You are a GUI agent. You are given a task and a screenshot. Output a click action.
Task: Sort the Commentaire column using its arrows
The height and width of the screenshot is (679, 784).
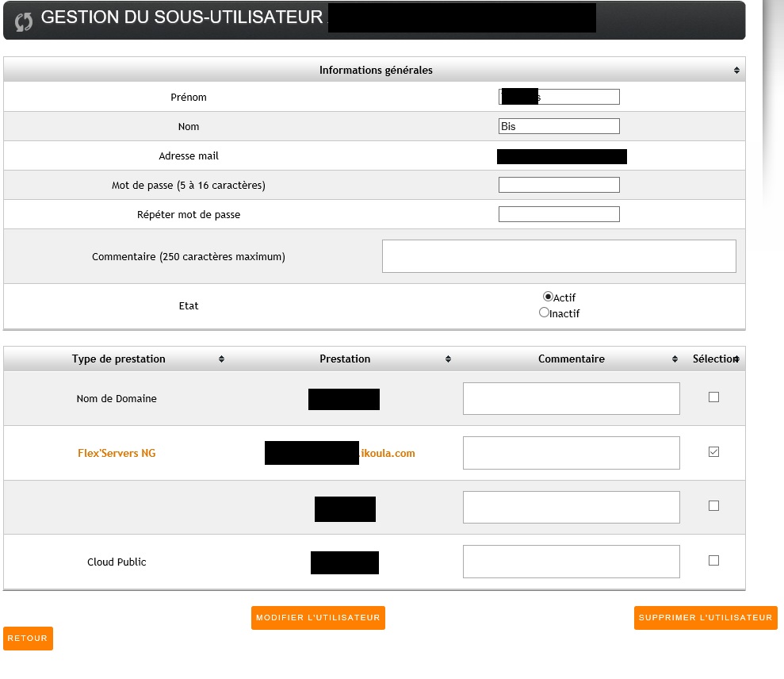(x=675, y=359)
